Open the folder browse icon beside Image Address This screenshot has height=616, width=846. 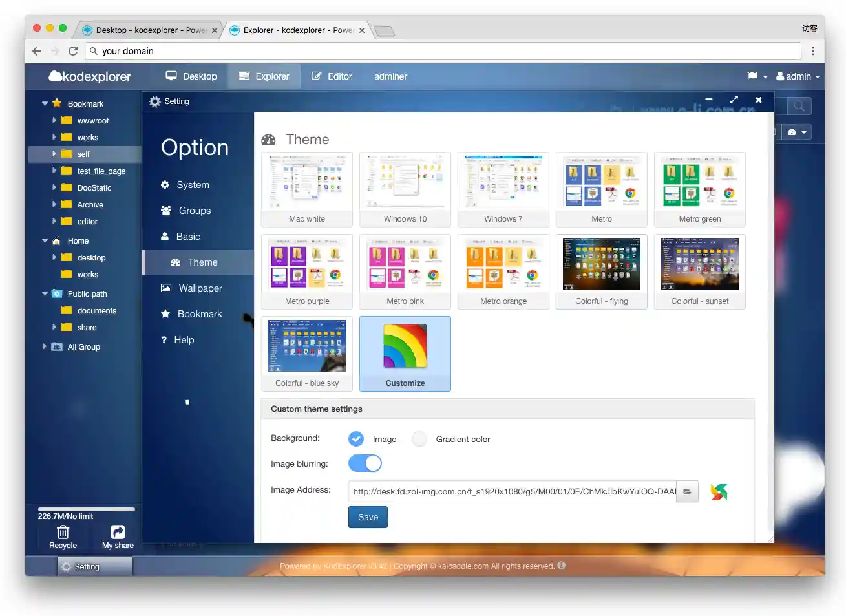coord(687,491)
